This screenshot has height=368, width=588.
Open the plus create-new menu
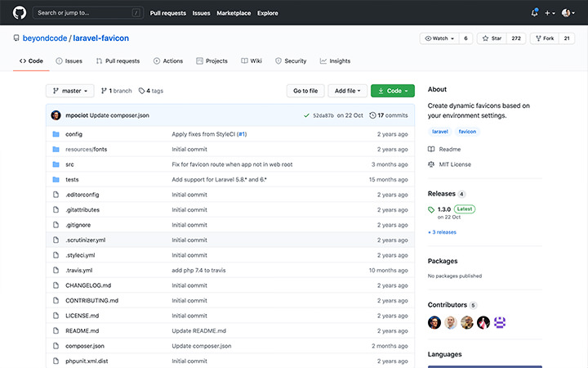pos(550,13)
